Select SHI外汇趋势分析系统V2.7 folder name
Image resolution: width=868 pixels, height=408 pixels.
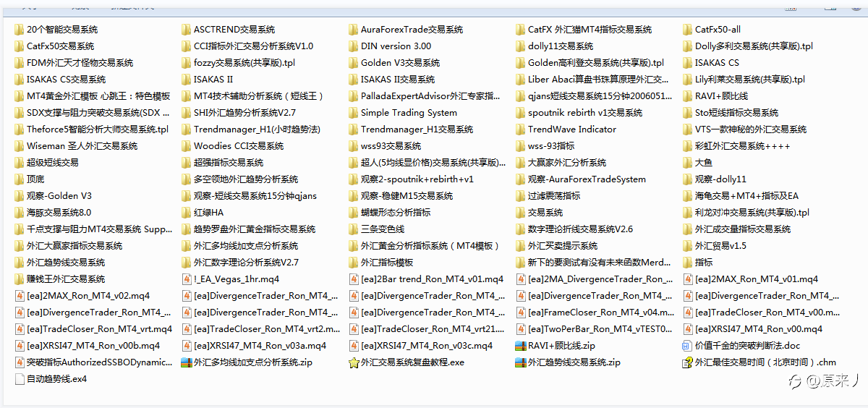click(244, 113)
